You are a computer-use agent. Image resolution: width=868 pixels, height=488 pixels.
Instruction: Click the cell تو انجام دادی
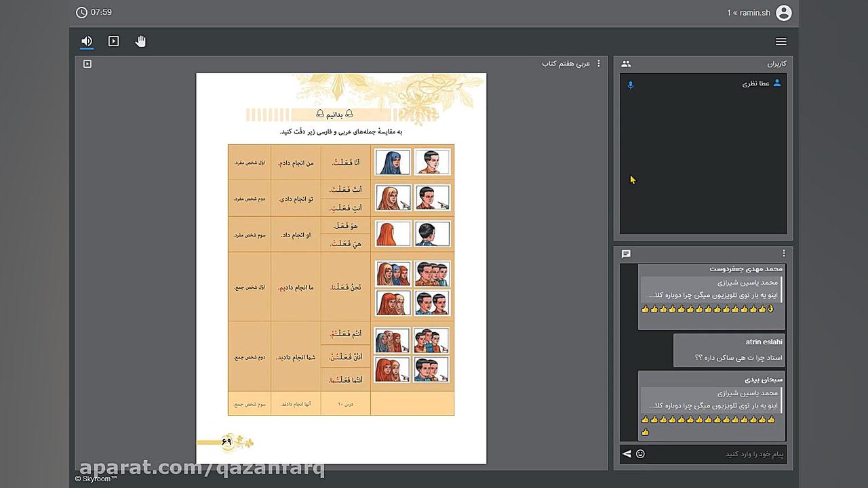point(296,199)
